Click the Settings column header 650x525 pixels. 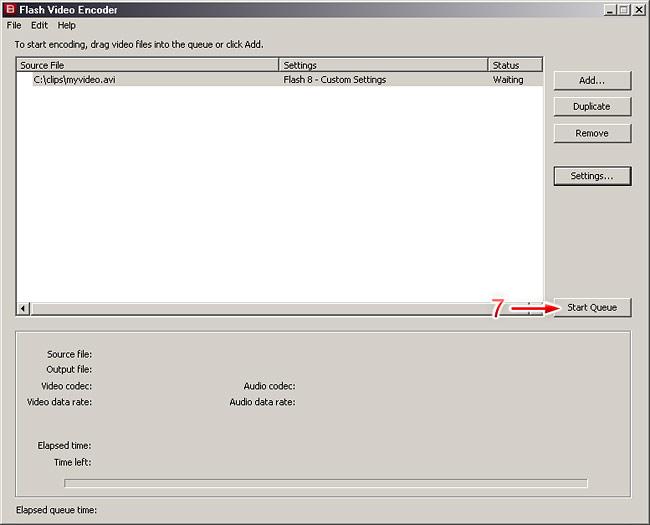point(383,65)
